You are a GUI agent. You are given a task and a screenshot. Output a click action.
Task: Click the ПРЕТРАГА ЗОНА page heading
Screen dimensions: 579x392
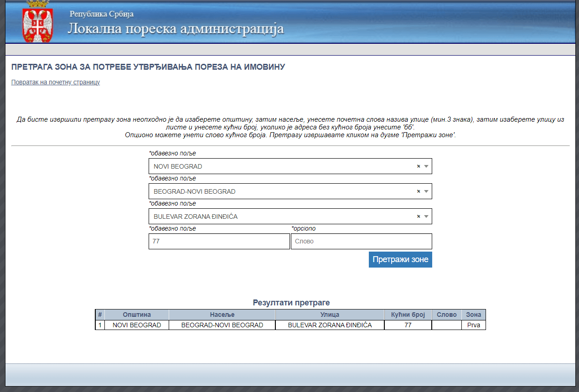pyautogui.click(x=148, y=67)
